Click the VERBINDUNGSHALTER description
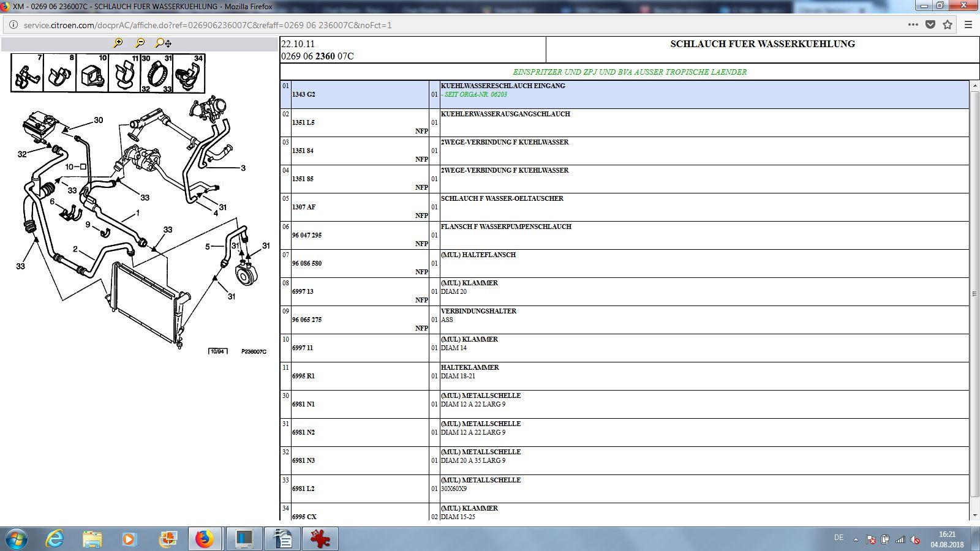This screenshot has height=551, width=980. tap(478, 311)
